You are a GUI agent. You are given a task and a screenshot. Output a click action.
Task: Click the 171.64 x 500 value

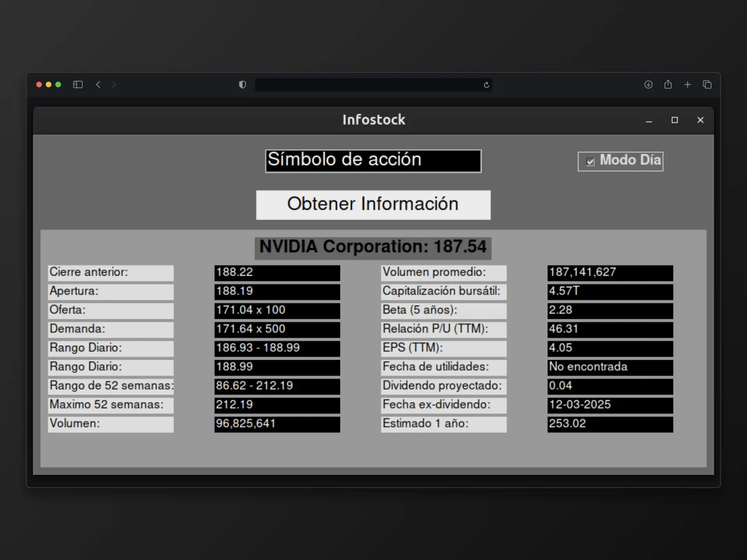tap(277, 330)
